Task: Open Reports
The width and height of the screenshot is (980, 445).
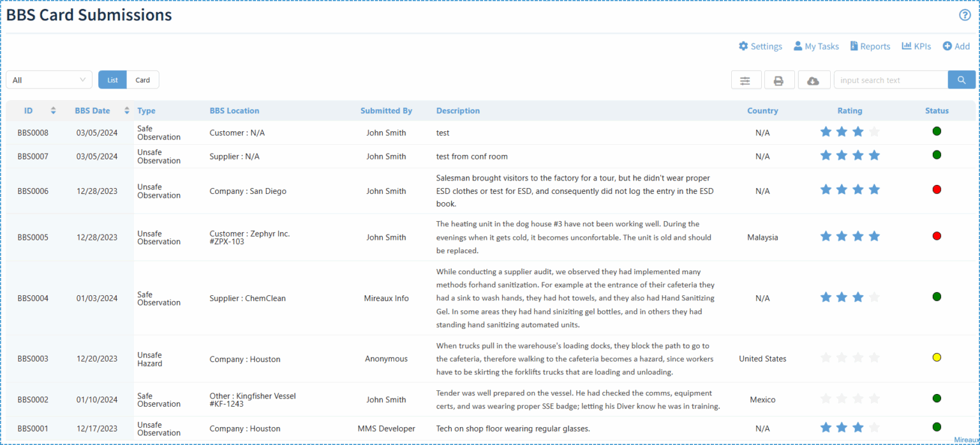Action: [x=870, y=47]
